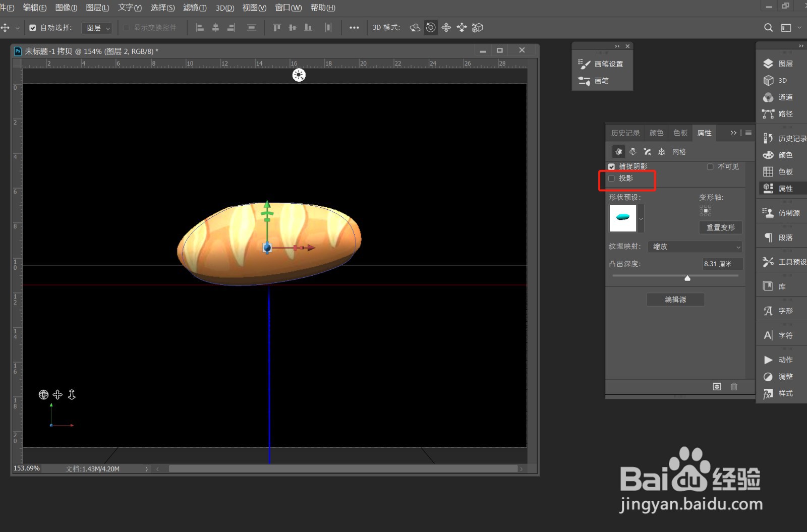This screenshot has height=532, width=807.
Task: Open the 动作 (Actions) panel
Action: pos(768,360)
